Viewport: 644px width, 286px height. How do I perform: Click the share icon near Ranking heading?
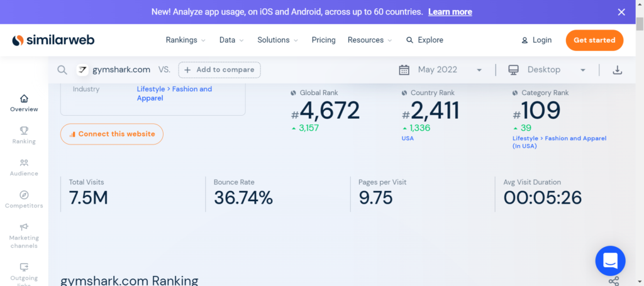[x=614, y=281]
